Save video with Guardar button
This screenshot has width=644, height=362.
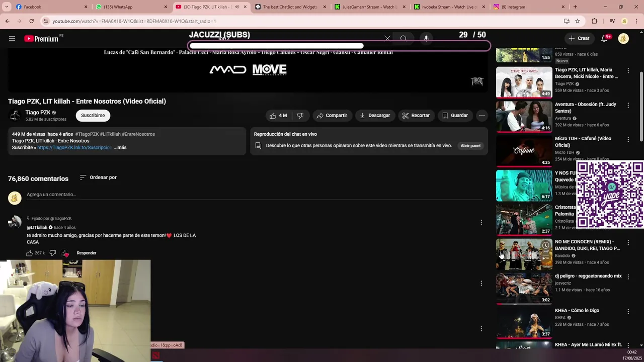point(455,116)
